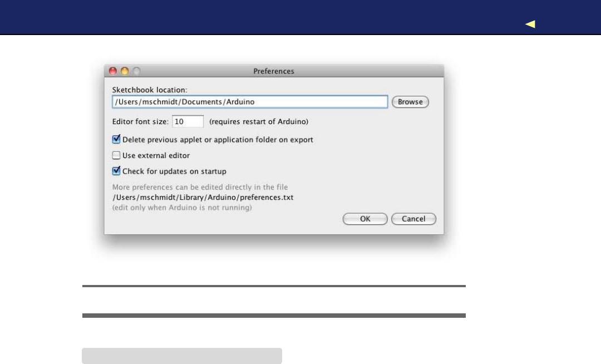
Task: Click the 'More preferences can be edited' text
Action: 200,187
